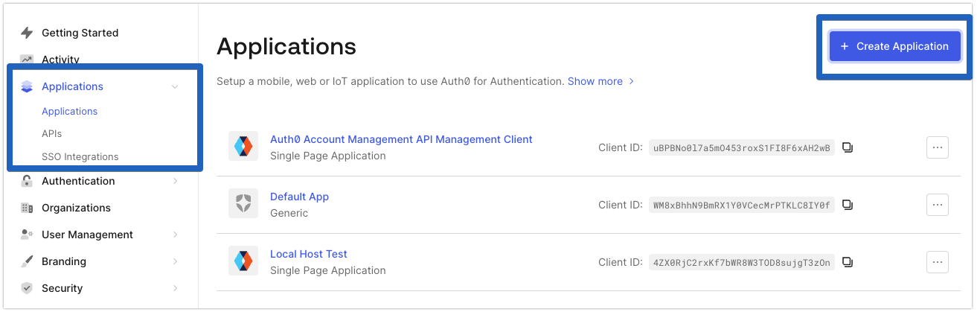Select the Applications sub-item in sidebar
This screenshot has height=312, width=980.
click(x=69, y=111)
